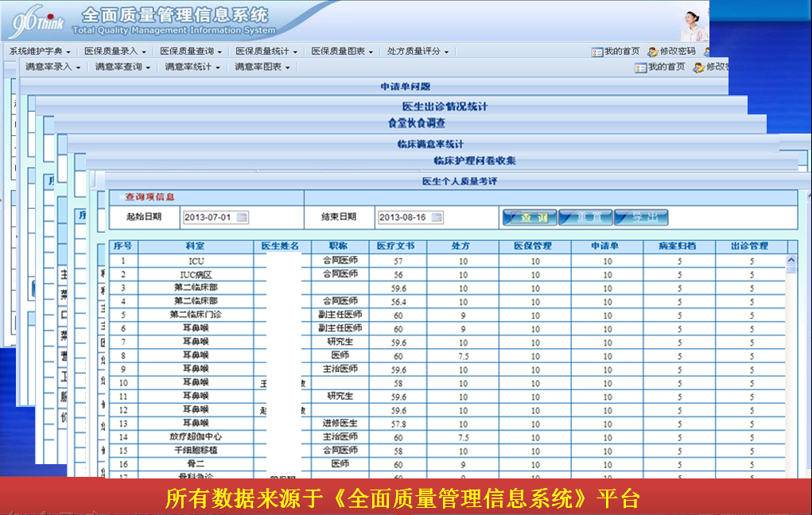Click 修改密码 icon in top menu bar
Screen dimensions: 812x515
click(x=652, y=52)
